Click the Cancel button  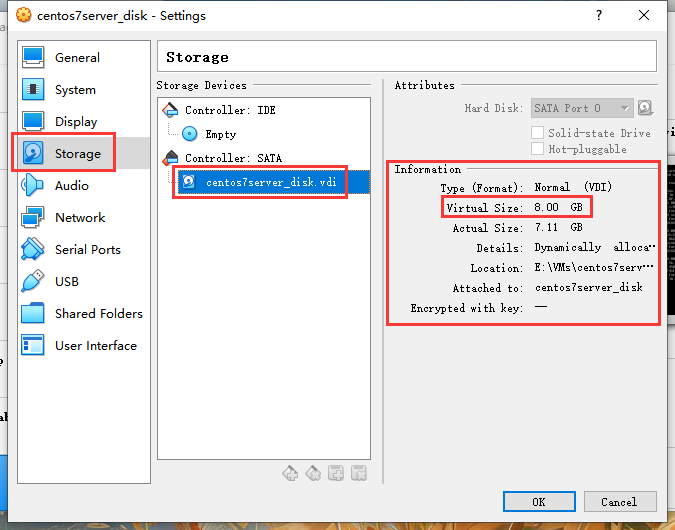(620, 502)
